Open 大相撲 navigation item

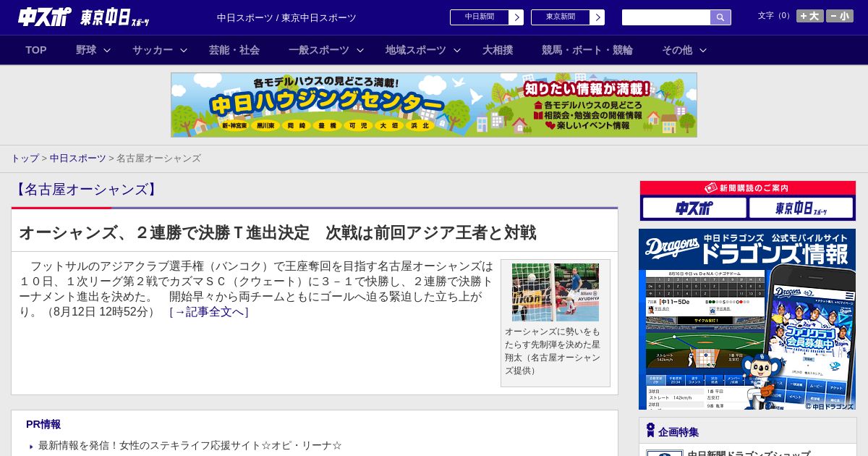[x=498, y=50]
